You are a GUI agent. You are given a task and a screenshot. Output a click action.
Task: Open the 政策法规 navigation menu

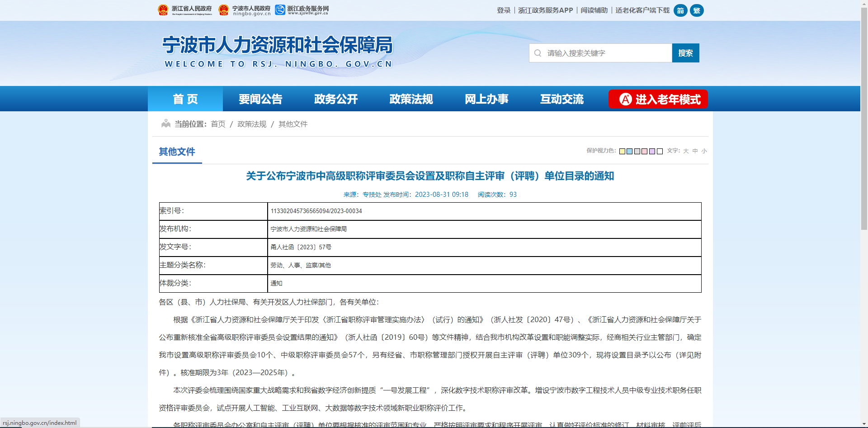(411, 99)
